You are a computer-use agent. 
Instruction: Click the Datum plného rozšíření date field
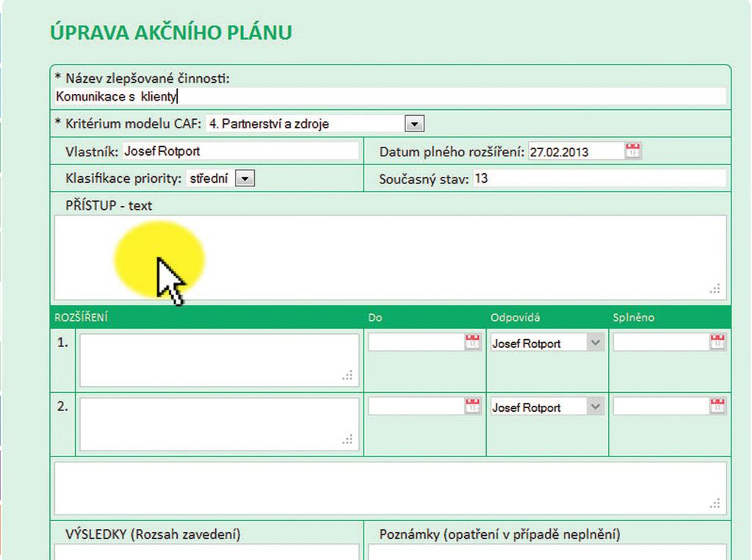tap(576, 151)
